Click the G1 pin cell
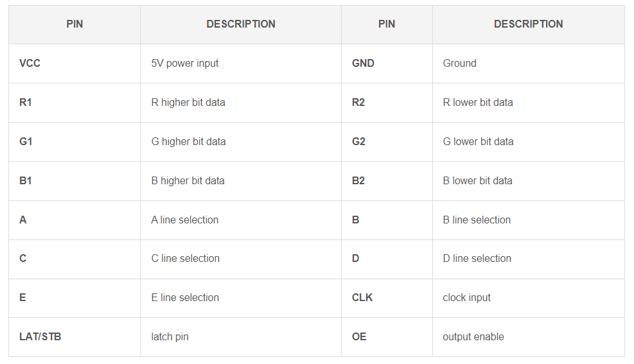Image resolution: width=634 pixels, height=364 pixels. coord(26,142)
